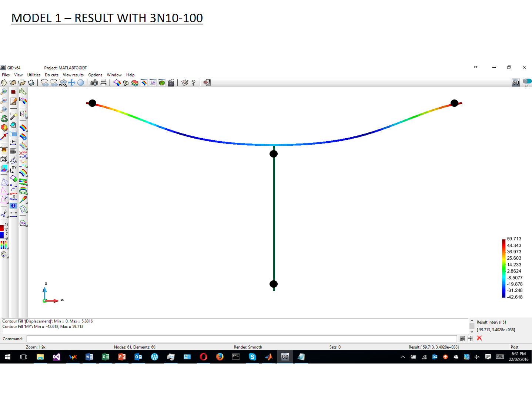Screen dimensions: 532x399
Task: Click the help question mark icon
Action: click(x=194, y=83)
